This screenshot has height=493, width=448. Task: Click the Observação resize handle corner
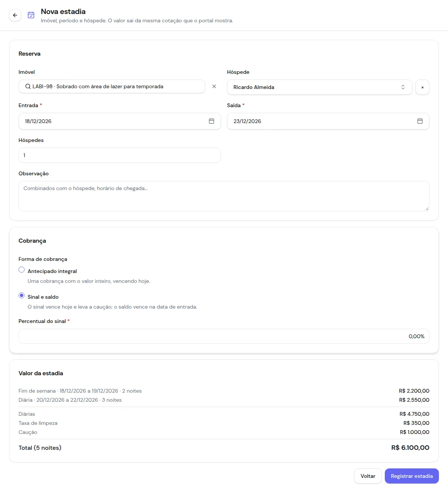tap(427, 209)
